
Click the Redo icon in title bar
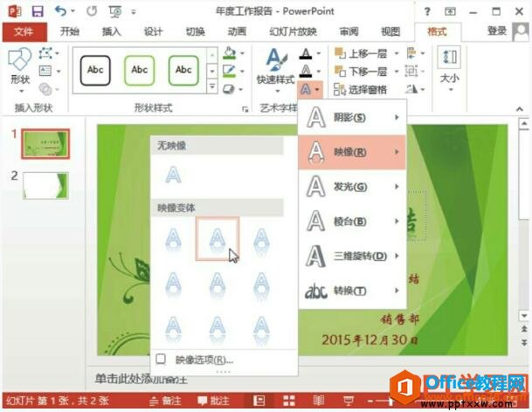pyautogui.click(x=92, y=11)
